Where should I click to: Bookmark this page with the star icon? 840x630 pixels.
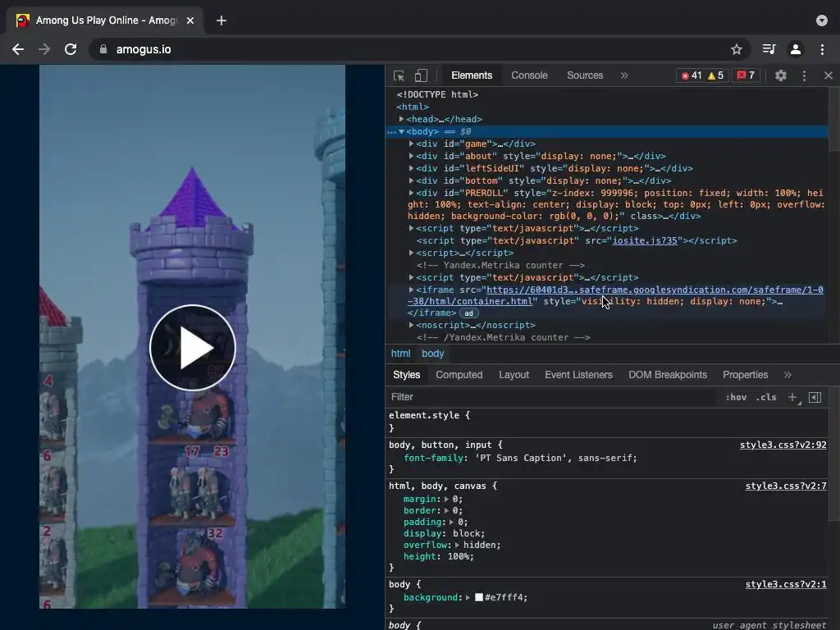point(737,49)
